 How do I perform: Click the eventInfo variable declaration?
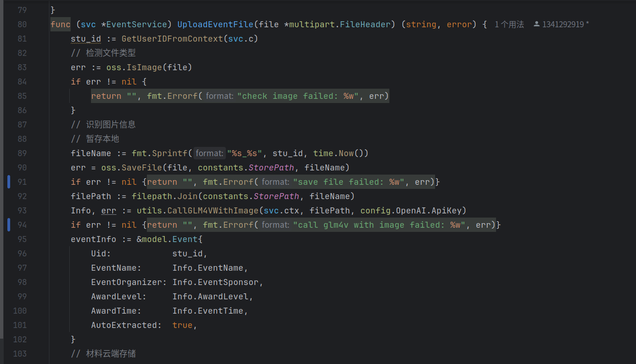(94, 239)
